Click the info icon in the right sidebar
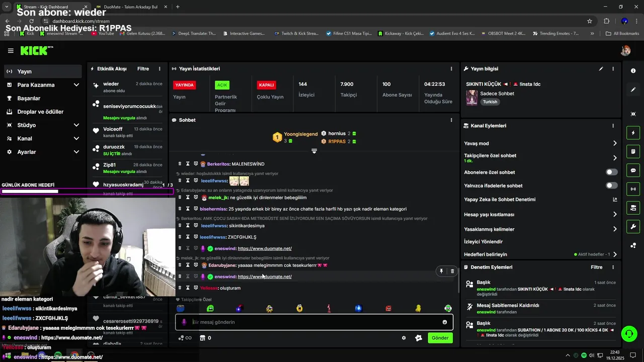 tap(633, 71)
